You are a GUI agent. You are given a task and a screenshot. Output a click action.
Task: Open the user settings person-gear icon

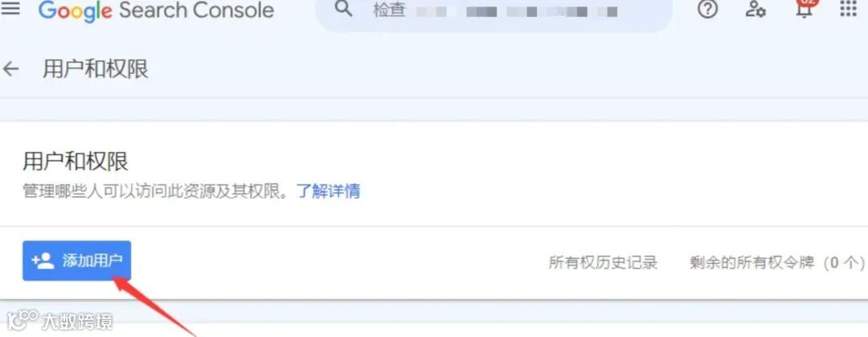click(755, 9)
